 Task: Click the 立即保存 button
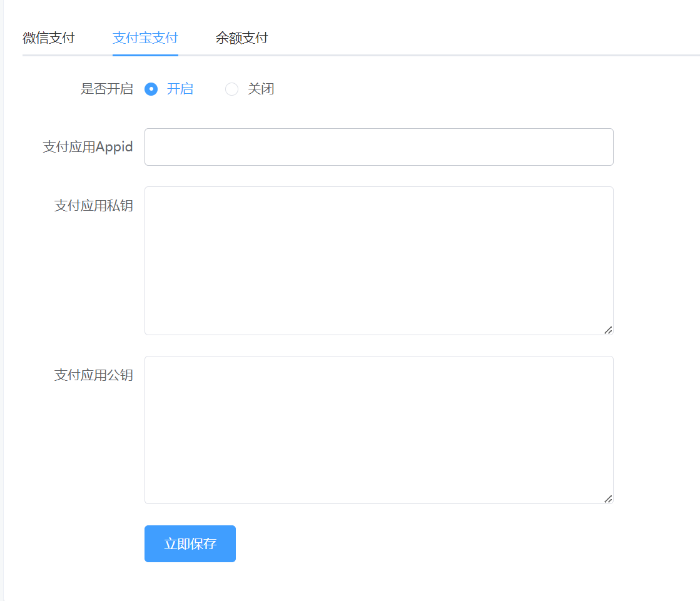tap(190, 543)
